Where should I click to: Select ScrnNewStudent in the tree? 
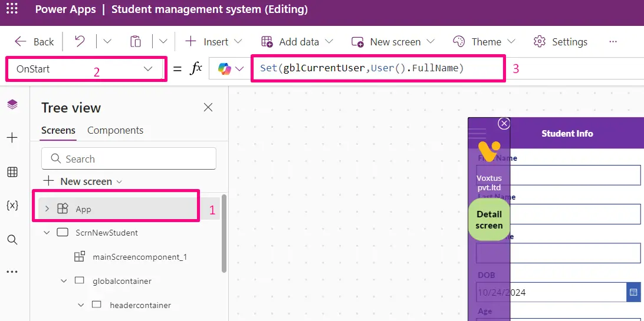coord(106,233)
